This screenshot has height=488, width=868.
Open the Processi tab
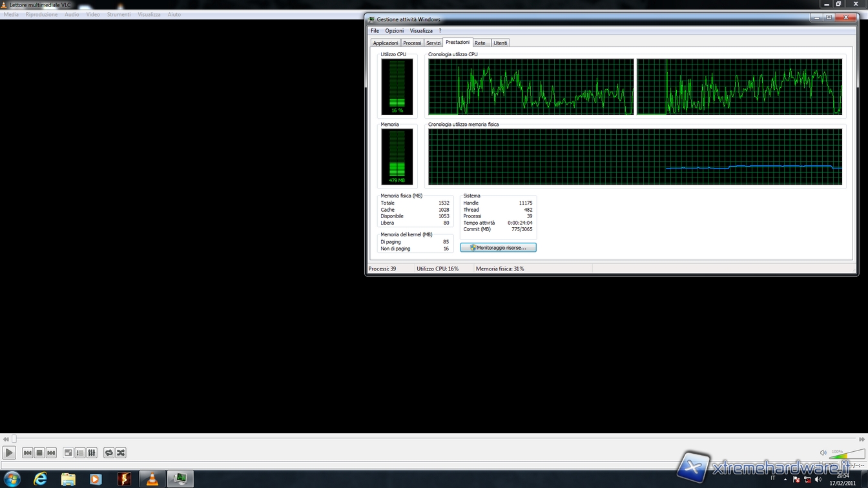pyautogui.click(x=412, y=43)
